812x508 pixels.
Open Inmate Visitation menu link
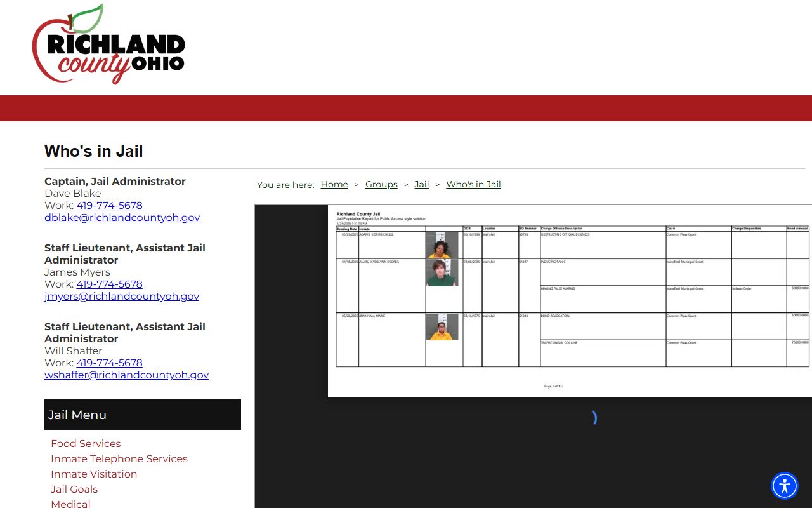tap(94, 474)
